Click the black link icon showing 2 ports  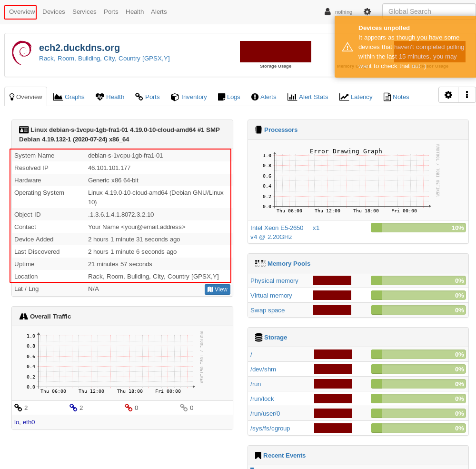tap(18, 408)
